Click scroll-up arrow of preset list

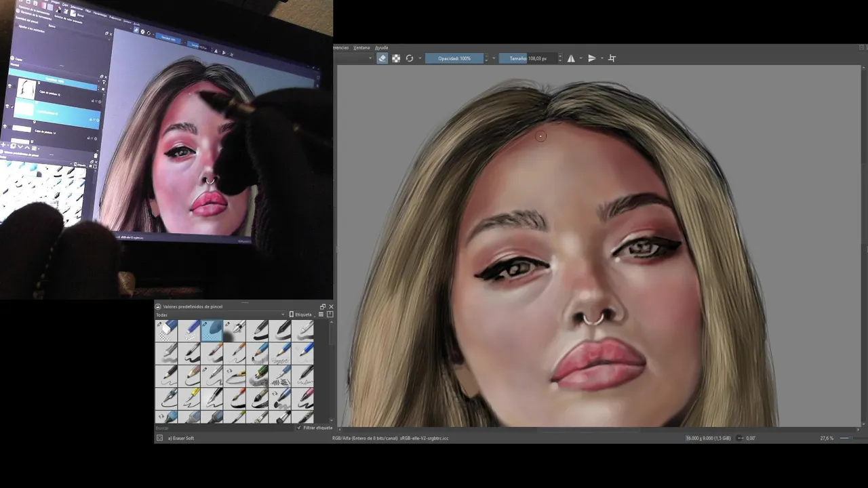click(x=331, y=323)
